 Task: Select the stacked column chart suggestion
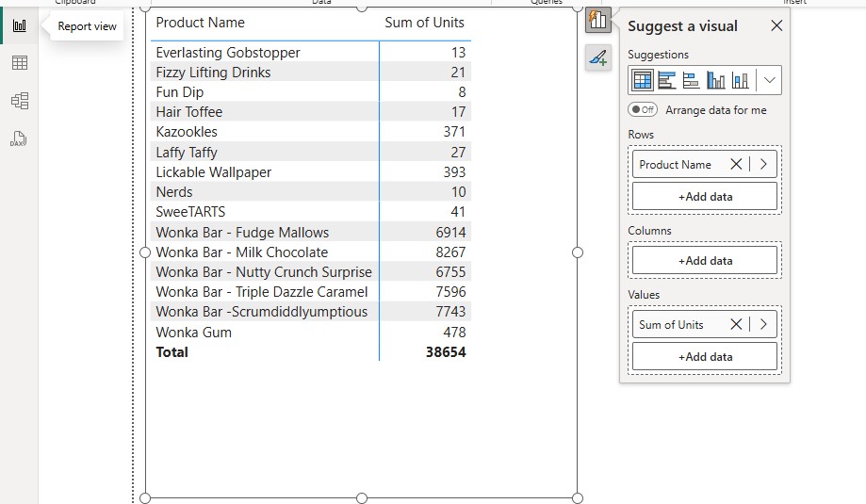click(740, 81)
